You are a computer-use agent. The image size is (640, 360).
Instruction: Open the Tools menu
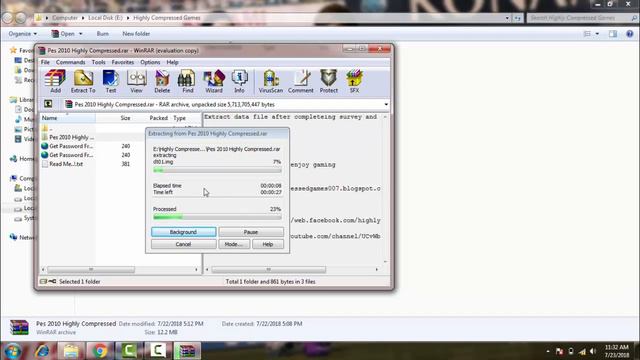98,62
